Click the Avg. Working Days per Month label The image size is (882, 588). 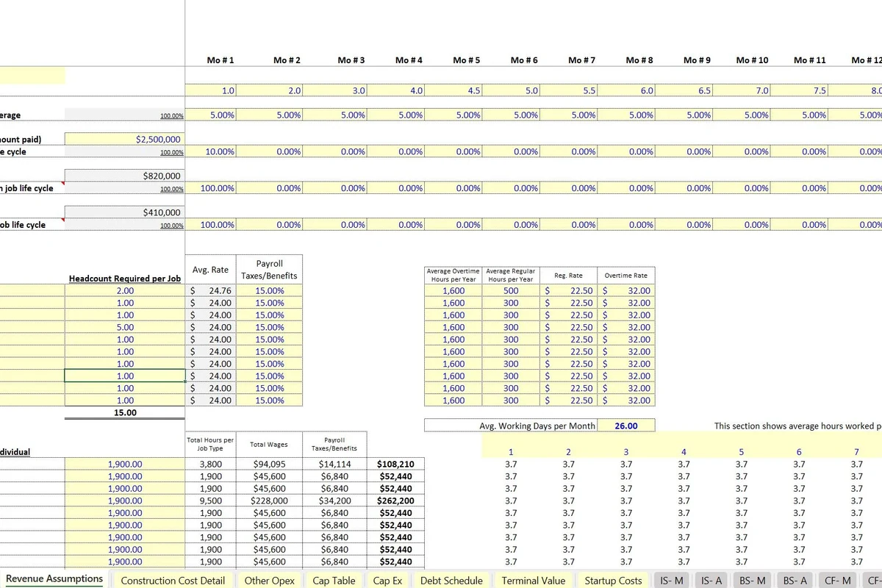pyautogui.click(x=537, y=426)
